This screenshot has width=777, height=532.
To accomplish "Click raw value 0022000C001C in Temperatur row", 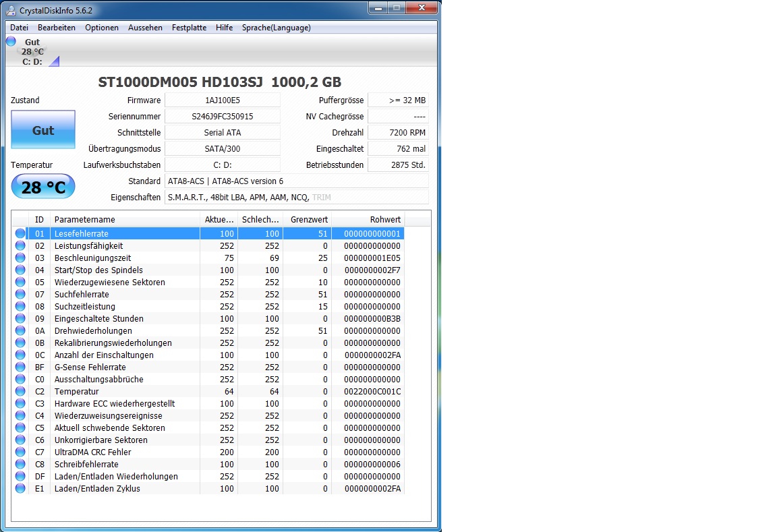I will click(x=372, y=391).
